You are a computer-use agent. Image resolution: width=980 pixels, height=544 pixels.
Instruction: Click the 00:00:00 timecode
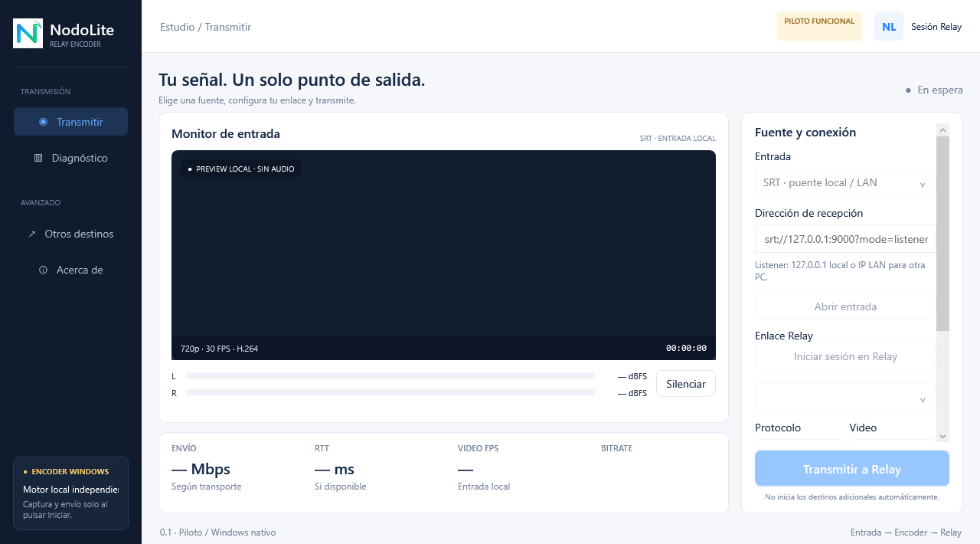686,348
